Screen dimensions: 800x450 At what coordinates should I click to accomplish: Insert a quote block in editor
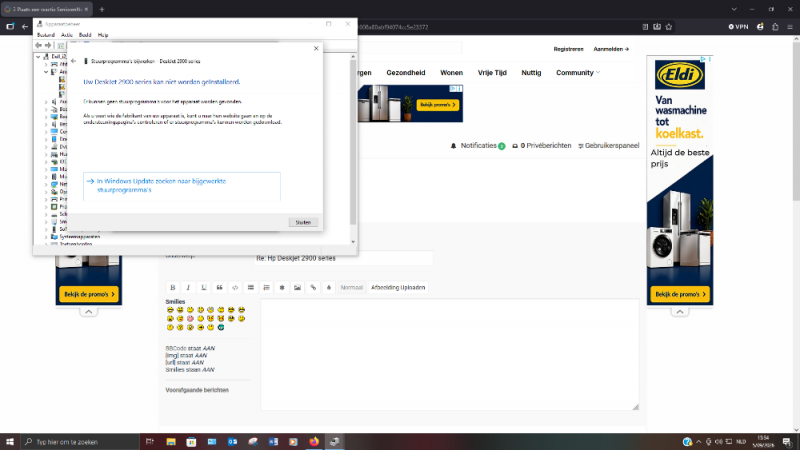click(x=219, y=287)
